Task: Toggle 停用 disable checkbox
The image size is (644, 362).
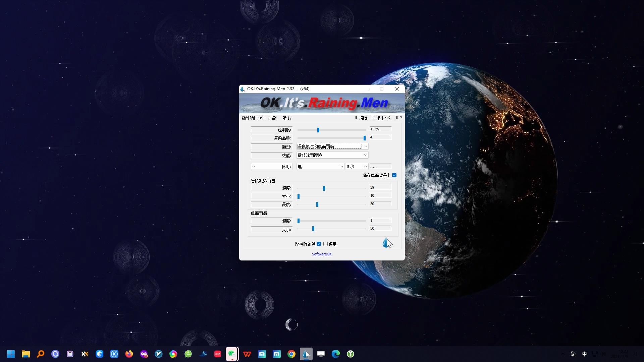Action: point(325,244)
